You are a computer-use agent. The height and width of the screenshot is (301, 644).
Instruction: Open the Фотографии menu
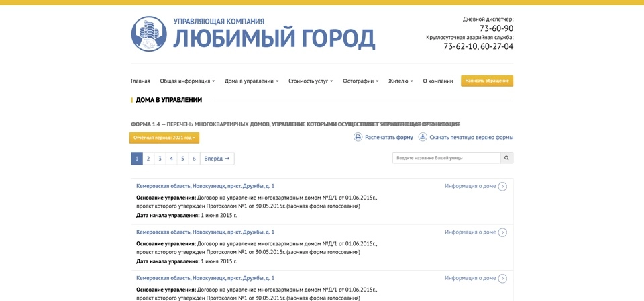[x=360, y=81]
